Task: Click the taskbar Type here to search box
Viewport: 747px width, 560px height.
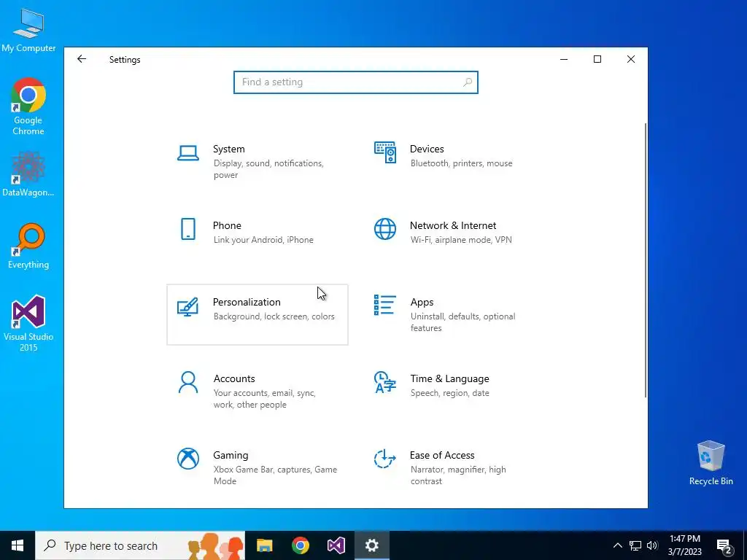Action: point(140,545)
